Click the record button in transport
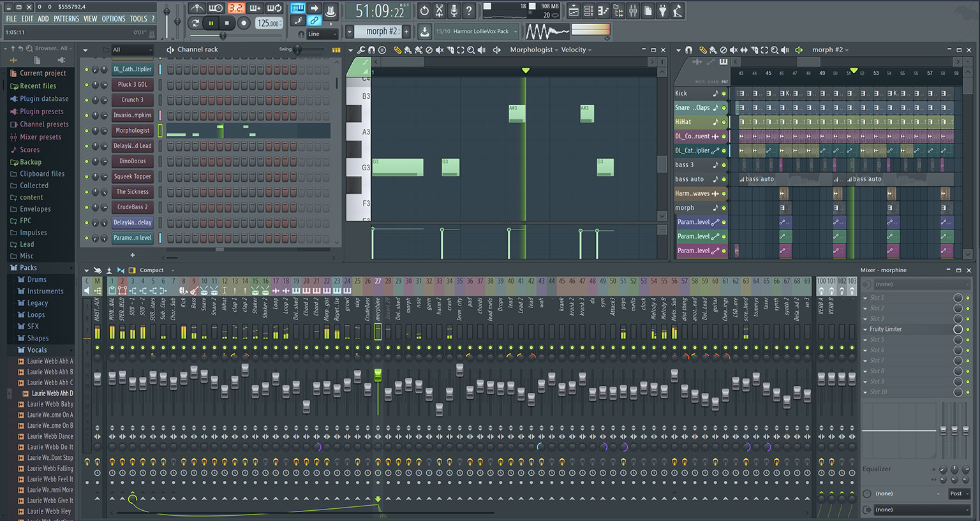Screen dimensions: 980x521 (x=244, y=23)
